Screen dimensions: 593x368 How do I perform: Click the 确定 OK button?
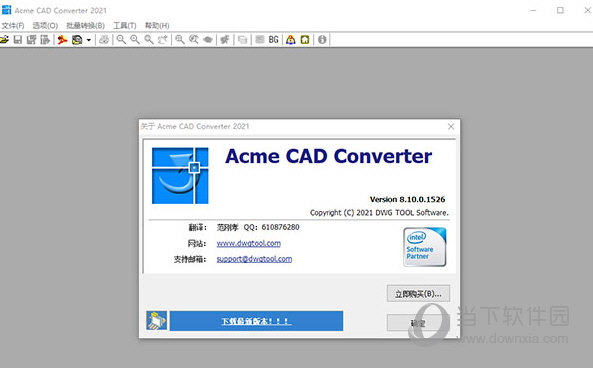(418, 323)
